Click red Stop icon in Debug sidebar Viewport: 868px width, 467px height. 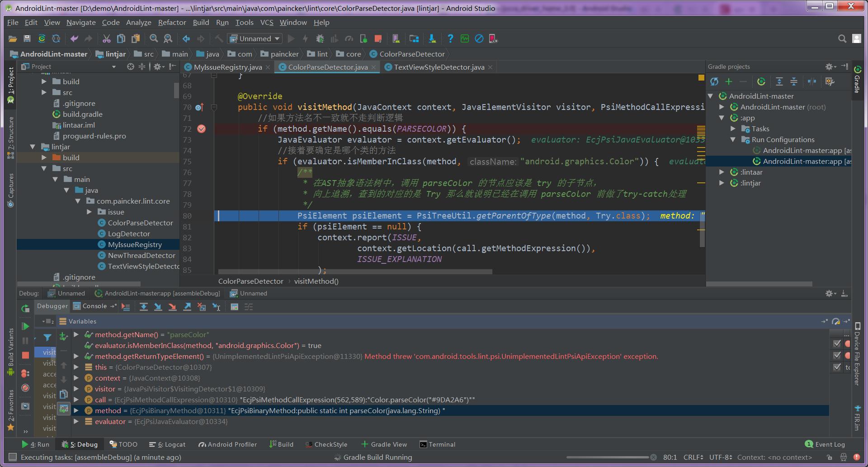pos(25,355)
